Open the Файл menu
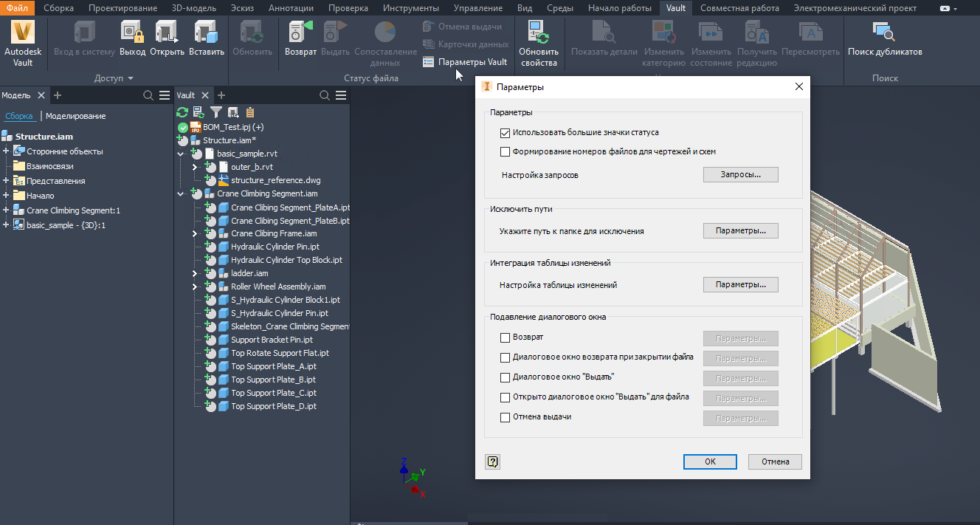Image resolution: width=980 pixels, height=525 pixels. (x=17, y=8)
